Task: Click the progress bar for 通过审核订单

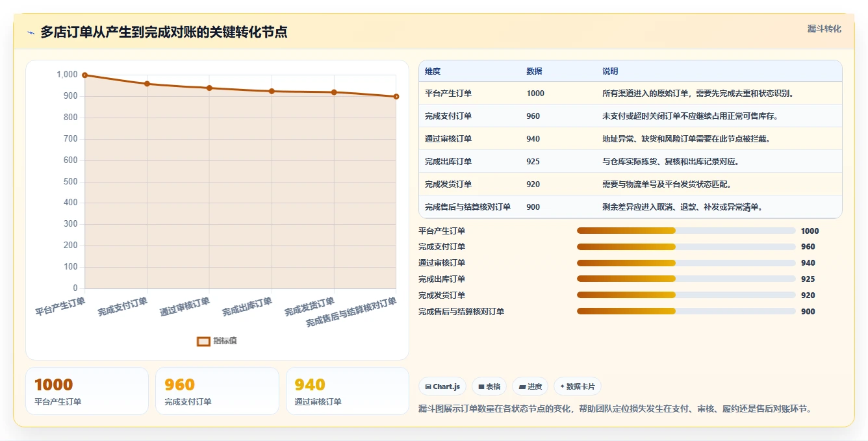Action: click(x=686, y=263)
